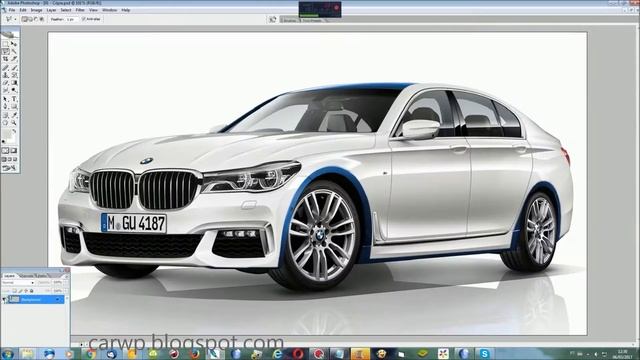Select the Hand tool

tap(5, 122)
